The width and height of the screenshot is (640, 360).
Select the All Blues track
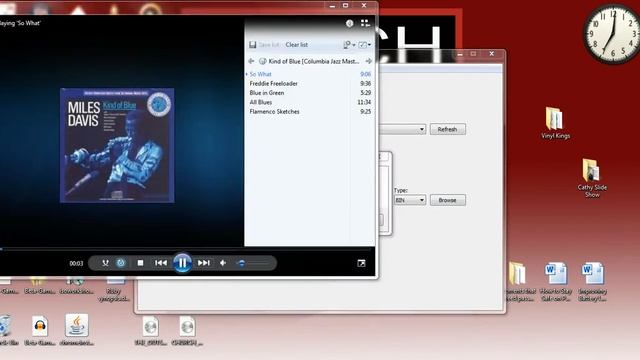(x=310, y=102)
